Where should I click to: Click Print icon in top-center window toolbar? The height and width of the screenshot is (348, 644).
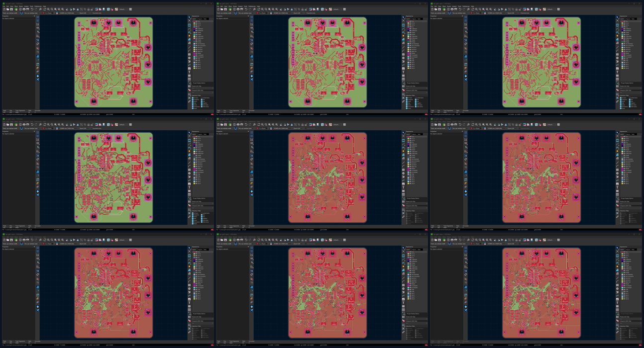coord(238,9)
